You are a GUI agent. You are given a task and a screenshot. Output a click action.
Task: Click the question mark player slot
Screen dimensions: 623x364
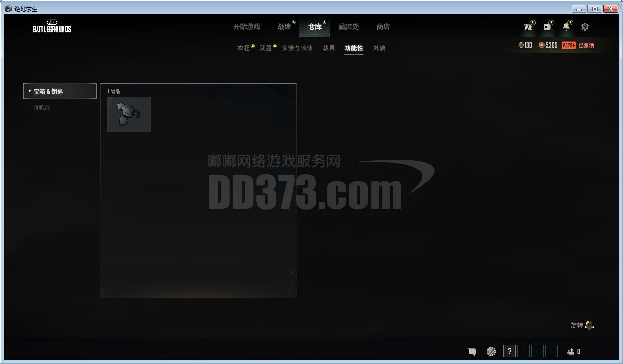point(510,352)
